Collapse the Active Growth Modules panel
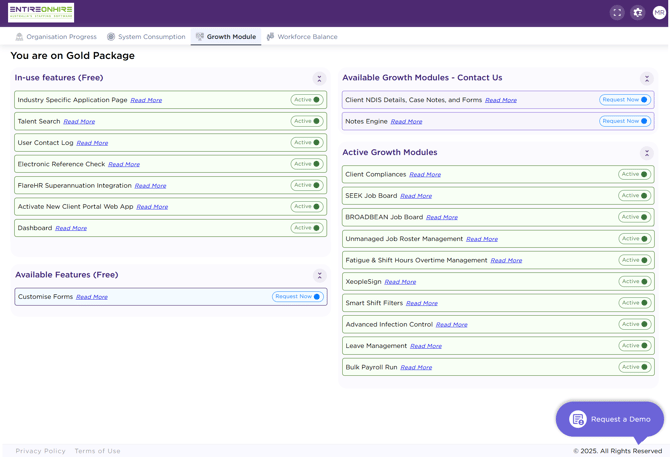Image resolution: width=670 pixels, height=457 pixels. coord(647,153)
